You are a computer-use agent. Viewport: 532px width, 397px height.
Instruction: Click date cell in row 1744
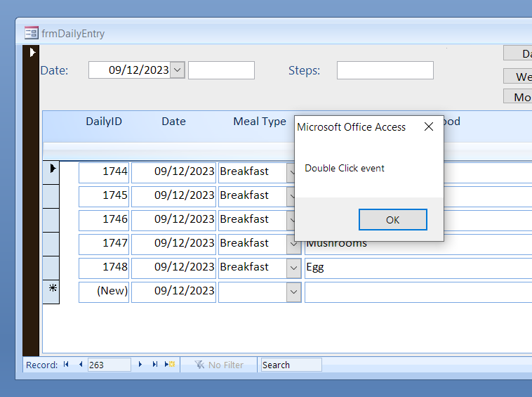coord(174,173)
